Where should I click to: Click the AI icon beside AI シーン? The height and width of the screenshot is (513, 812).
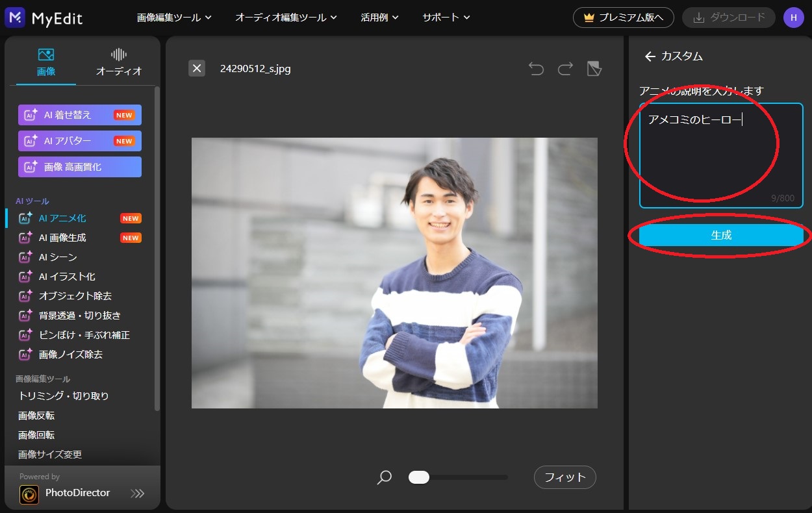click(x=25, y=257)
